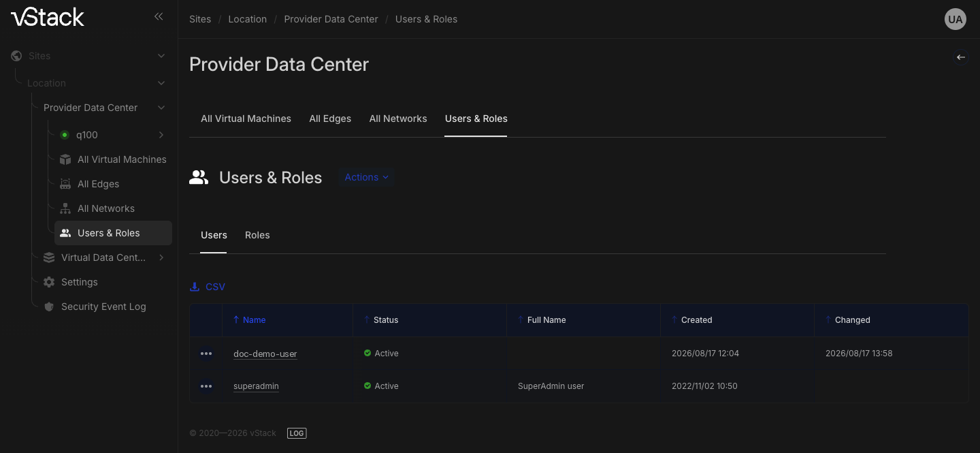Open Security Event Log in sidebar

[x=103, y=307]
